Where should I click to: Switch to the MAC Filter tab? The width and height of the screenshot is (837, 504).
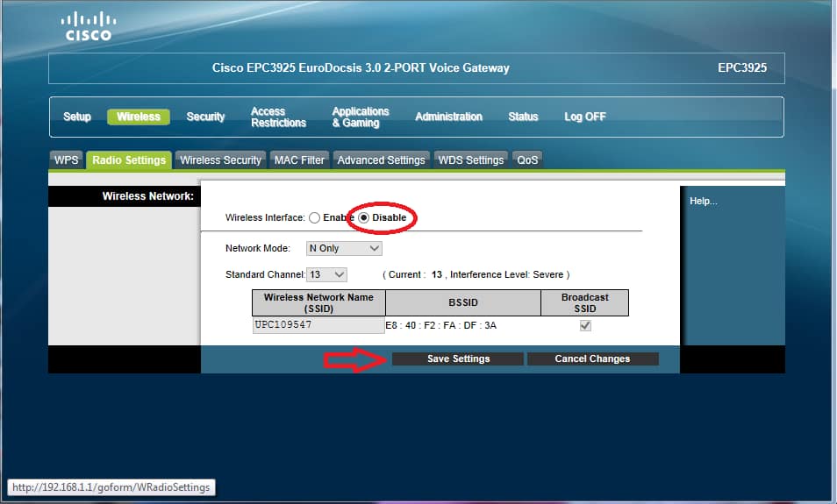point(299,160)
